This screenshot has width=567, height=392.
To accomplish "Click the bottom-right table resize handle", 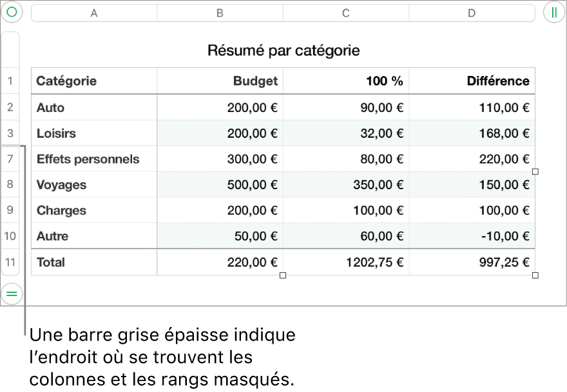I will (x=535, y=275).
